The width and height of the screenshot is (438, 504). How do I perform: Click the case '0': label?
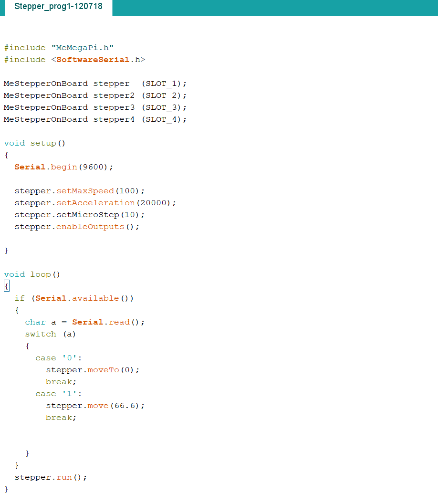(x=59, y=358)
